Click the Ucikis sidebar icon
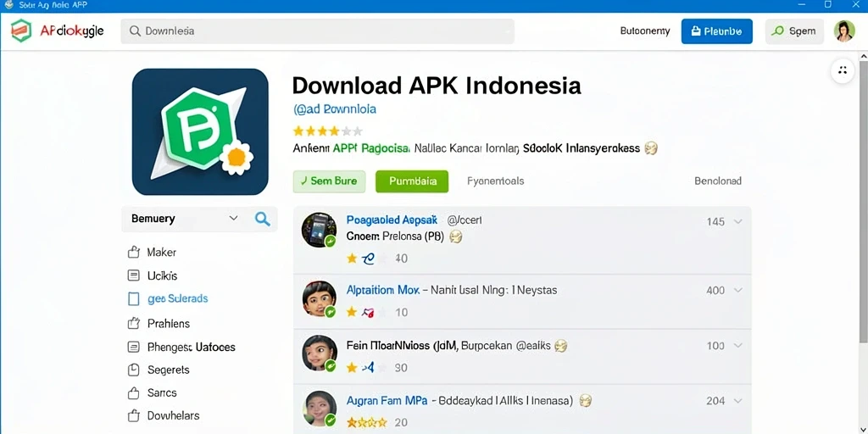This screenshot has width=868, height=434. (x=133, y=275)
